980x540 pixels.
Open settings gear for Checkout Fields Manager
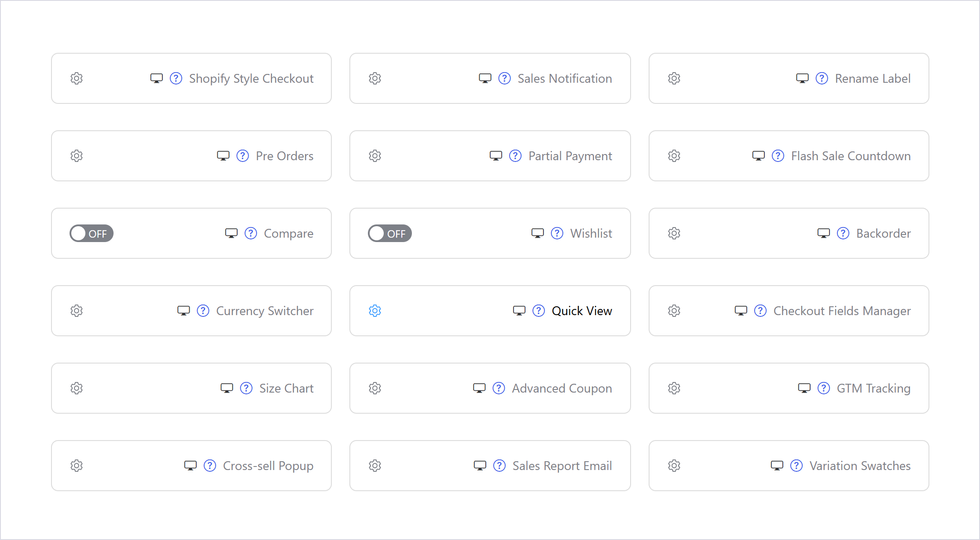click(674, 311)
